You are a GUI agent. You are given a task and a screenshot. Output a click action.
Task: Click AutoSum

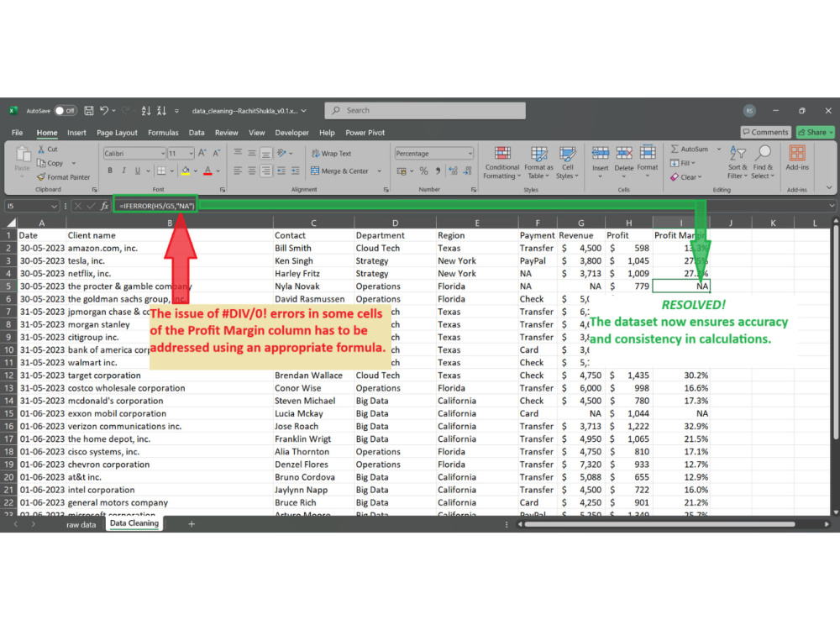pyautogui.click(x=691, y=149)
